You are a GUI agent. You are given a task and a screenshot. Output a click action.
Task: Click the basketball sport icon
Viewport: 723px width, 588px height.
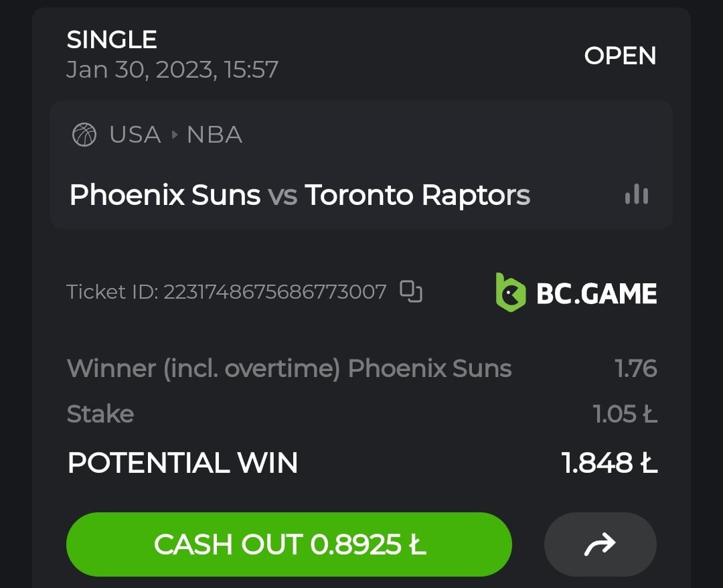click(84, 135)
